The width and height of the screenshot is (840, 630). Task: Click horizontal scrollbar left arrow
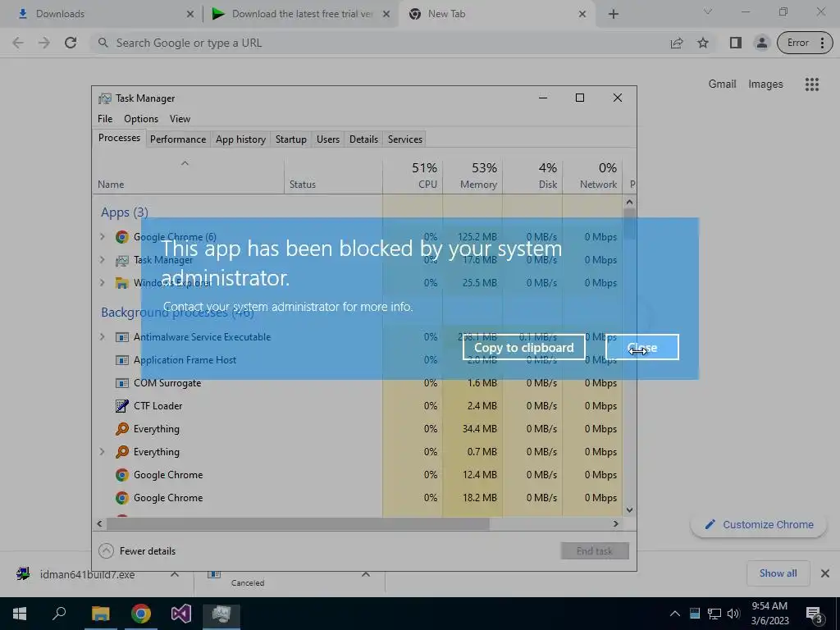99,524
